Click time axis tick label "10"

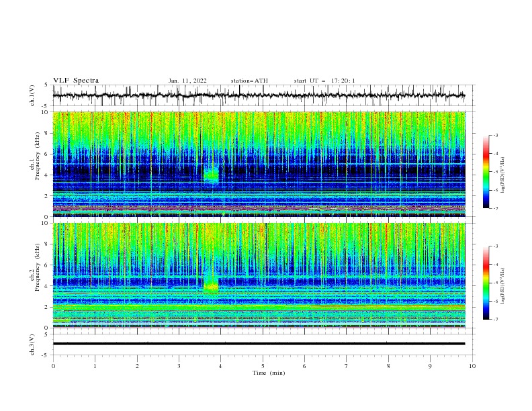point(472,366)
